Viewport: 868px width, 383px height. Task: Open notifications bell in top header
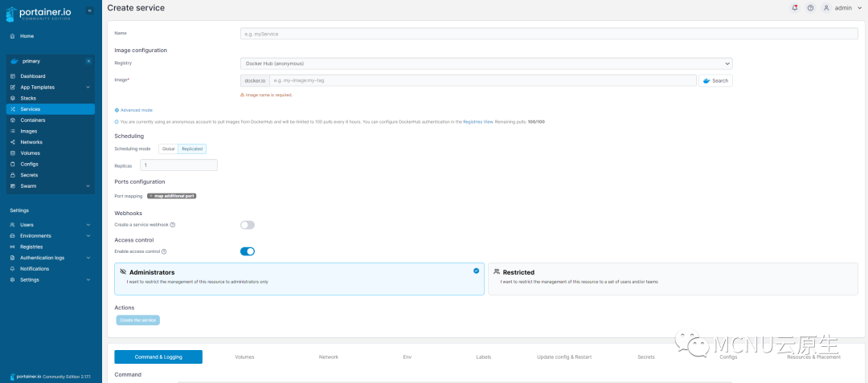pyautogui.click(x=795, y=8)
